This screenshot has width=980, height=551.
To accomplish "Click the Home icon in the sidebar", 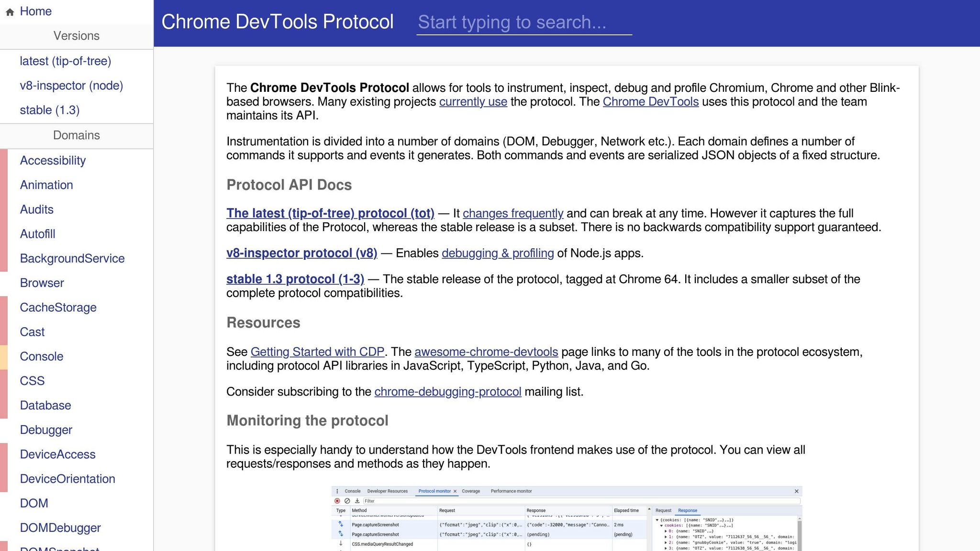I will click(x=10, y=11).
